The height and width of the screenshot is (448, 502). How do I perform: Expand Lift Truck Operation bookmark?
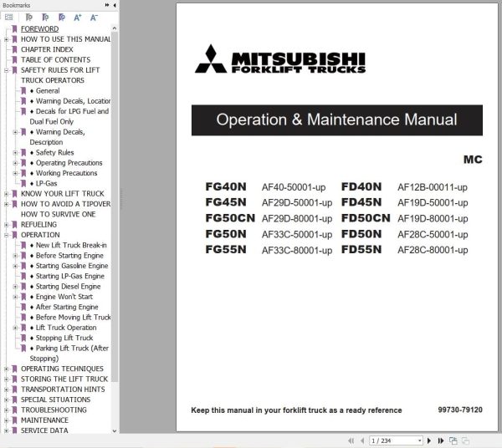[15, 328]
